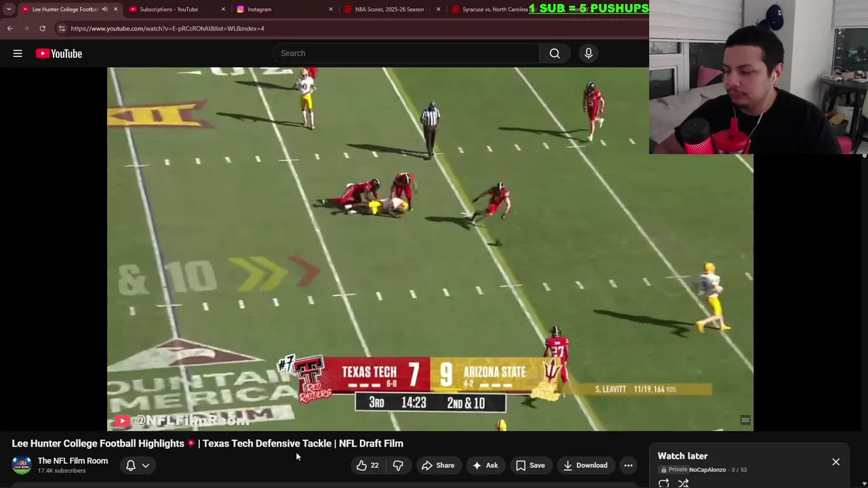Close the Lee Hunter College Football tab

[115, 9]
